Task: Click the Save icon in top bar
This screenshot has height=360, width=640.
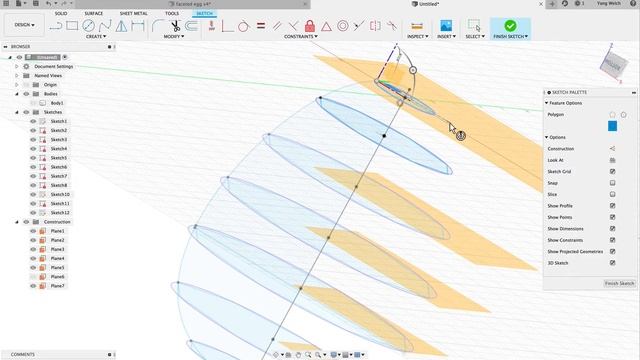Action: 36,3
